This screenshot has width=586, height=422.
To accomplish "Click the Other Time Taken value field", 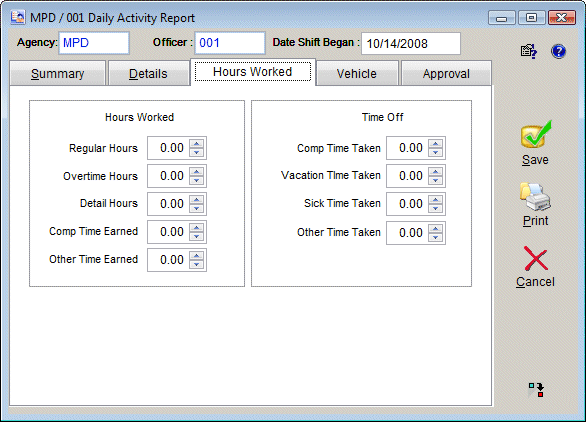I will click(407, 232).
